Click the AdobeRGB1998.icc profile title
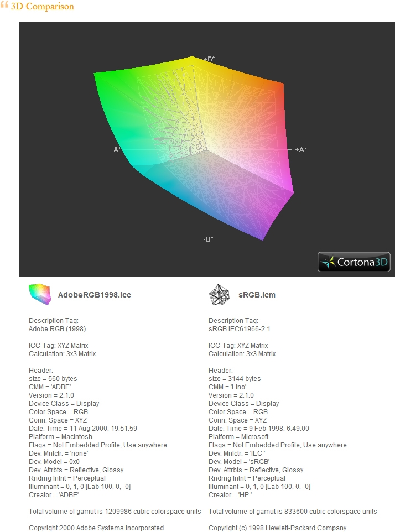The image size is (395, 532). [x=95, y=295]
